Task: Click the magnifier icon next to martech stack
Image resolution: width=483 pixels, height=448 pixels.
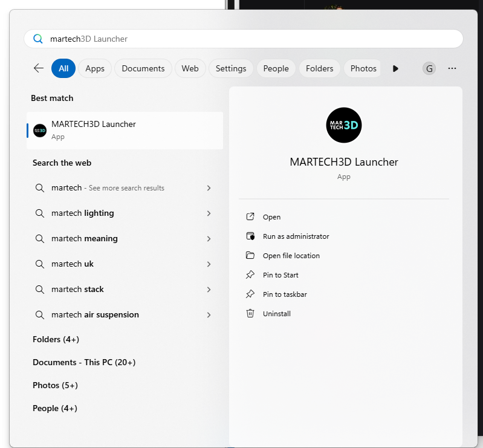Action: [39, 290]
